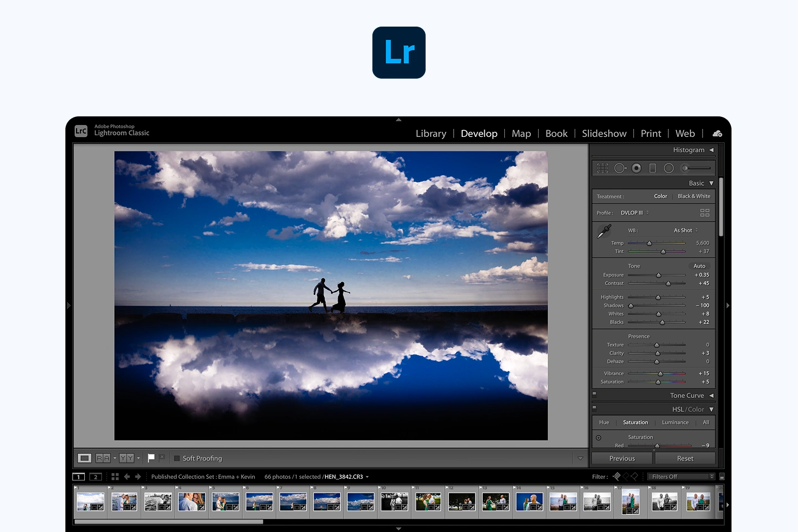Click the Auto tone button
This screenshot has height=532, width=798.
click(699, 265)
